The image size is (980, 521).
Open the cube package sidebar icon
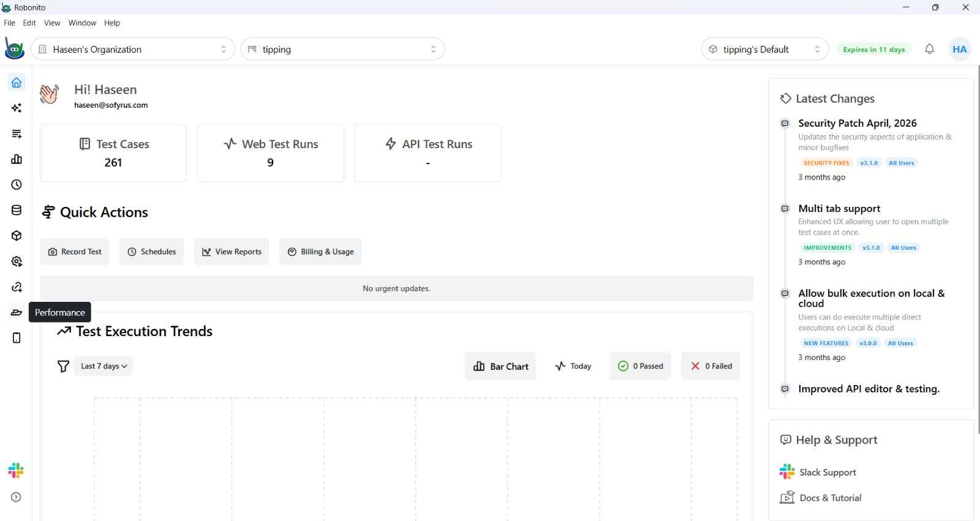click(x=17, y=236)
